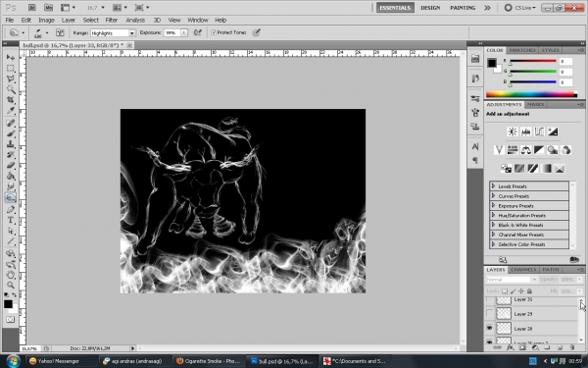The width and height of the screenshot is (588, 368).
Task: Select the Pen tool
Action: click(11, 210)
